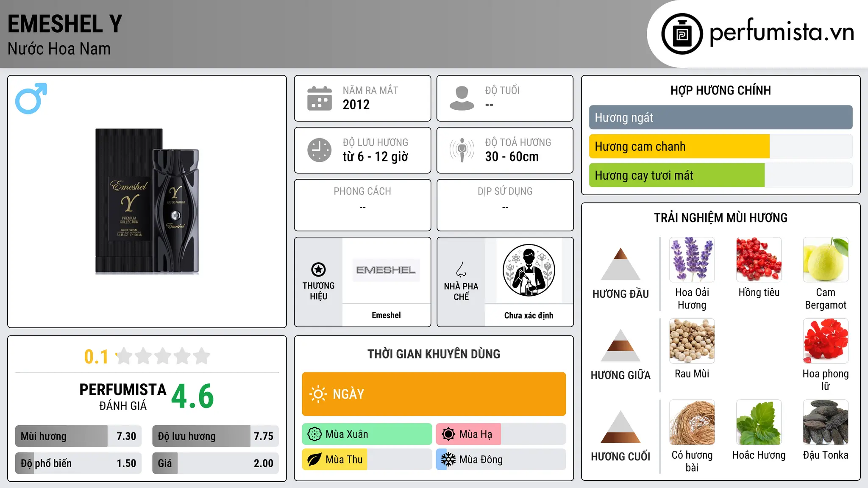Click the release year 2012 value
Screen dimensions: 868x488
click(356, 105)
